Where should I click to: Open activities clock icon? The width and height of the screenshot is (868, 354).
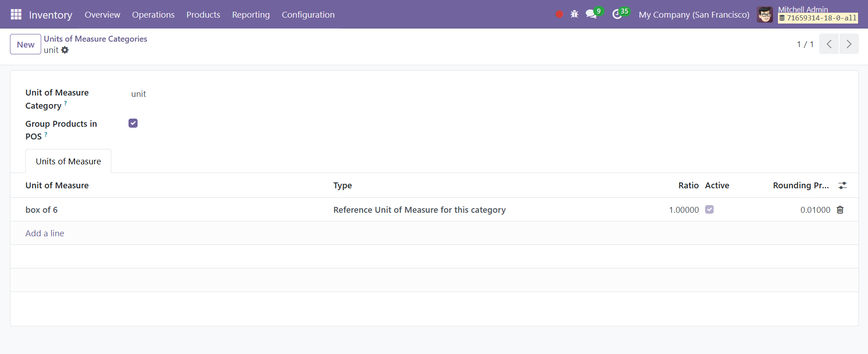pos(617,14)
